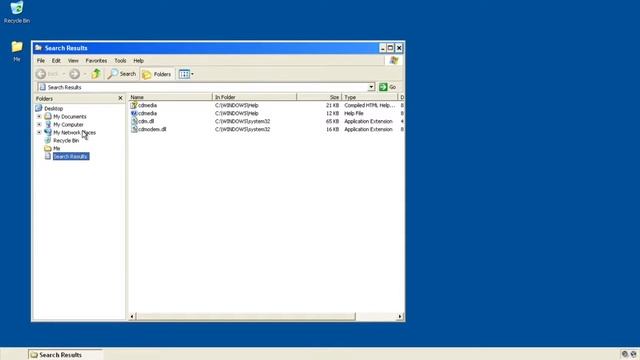Select Me folder in folder tree

(57, 149)
